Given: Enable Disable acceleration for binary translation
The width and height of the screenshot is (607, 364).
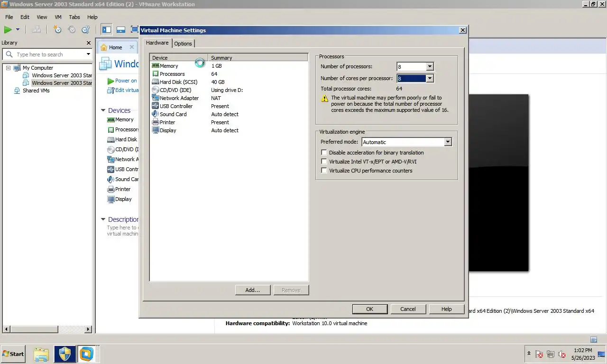Looking at the screenshot, I should 324,153.
